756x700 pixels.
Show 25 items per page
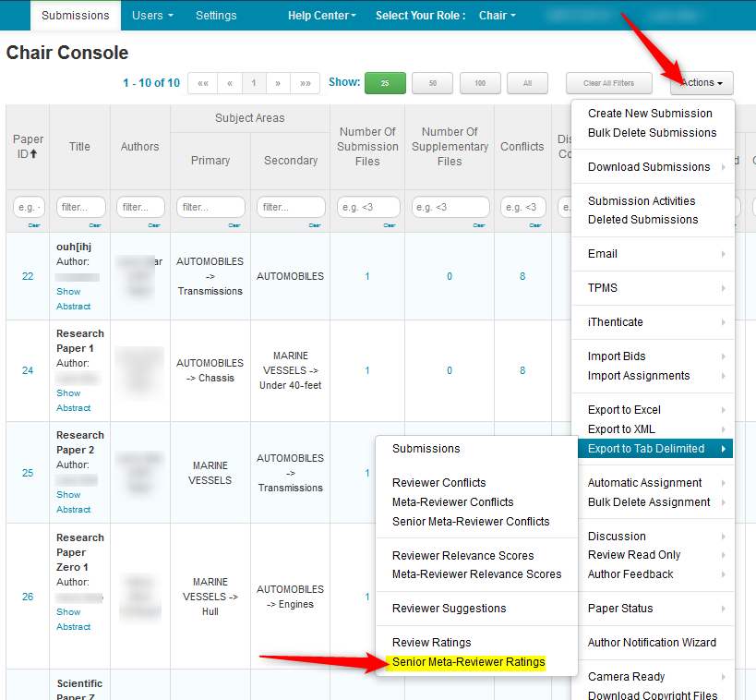tap(385, 83)
